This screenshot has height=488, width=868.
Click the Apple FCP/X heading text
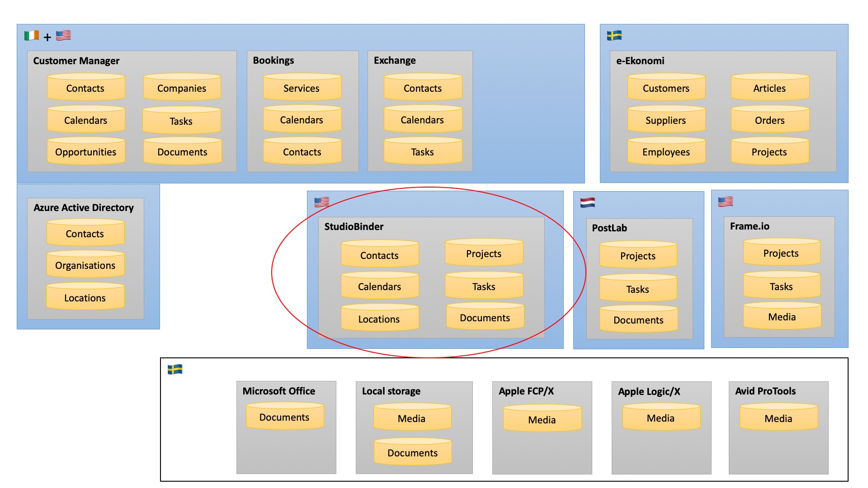pos(526,391)
